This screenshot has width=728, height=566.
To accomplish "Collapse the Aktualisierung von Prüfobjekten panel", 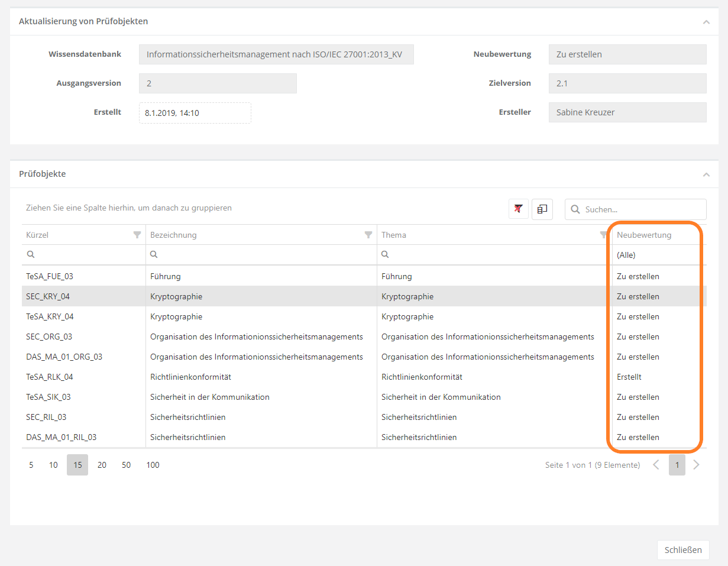I will pyautogui.click(x=706, y=22).
